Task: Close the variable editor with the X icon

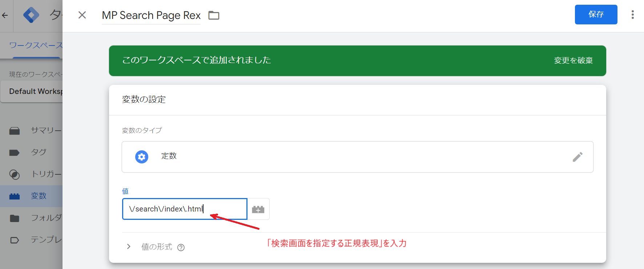Action: (82, 15)
